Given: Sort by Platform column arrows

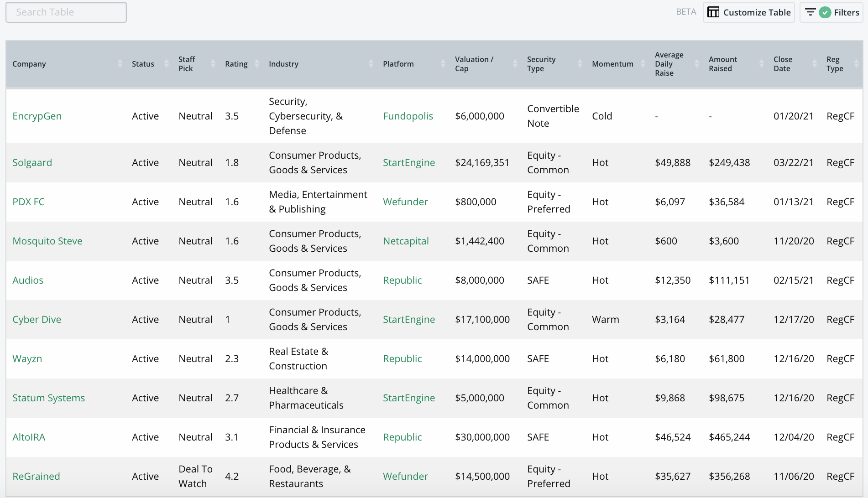Looking at the screenshot, I should point(443,64).
